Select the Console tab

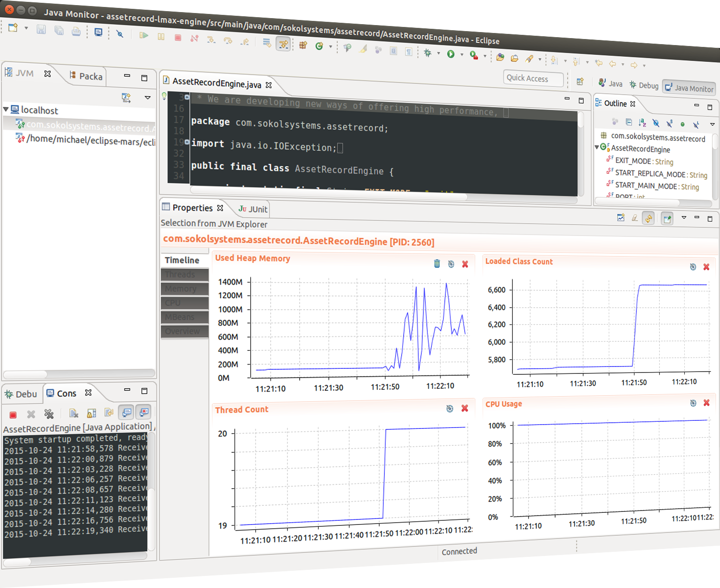(66, 393)
